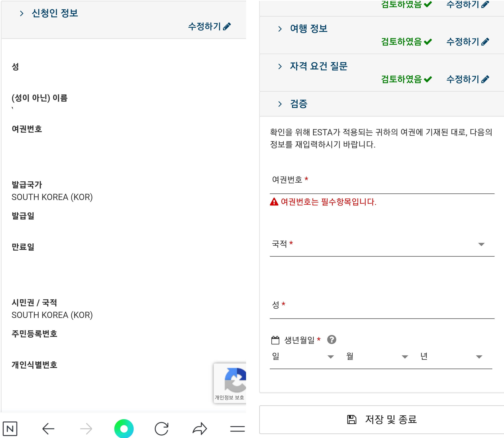Image resolution: width=504 pixels, height=438 pixels.
Task: Click the red warning icon for passport error
Action: (274, 202)
